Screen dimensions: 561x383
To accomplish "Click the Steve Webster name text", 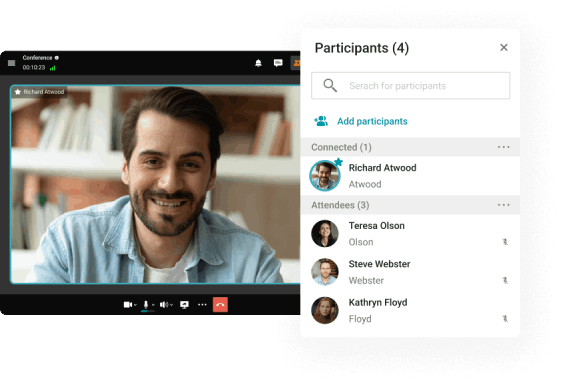I will click(379, 264).
